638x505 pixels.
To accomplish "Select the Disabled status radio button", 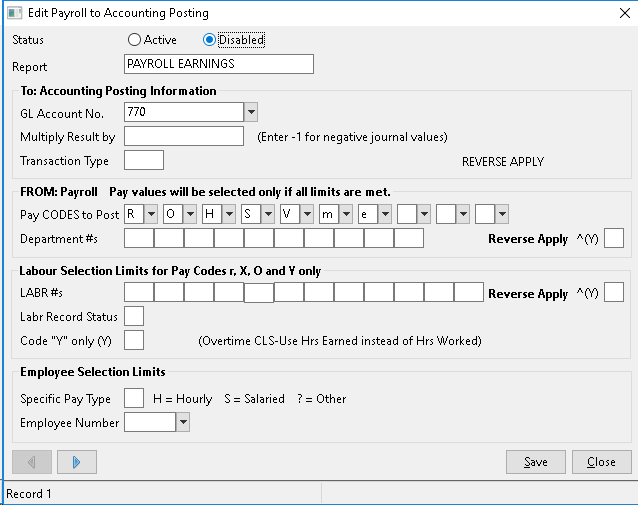I will (x=209, y=40).
